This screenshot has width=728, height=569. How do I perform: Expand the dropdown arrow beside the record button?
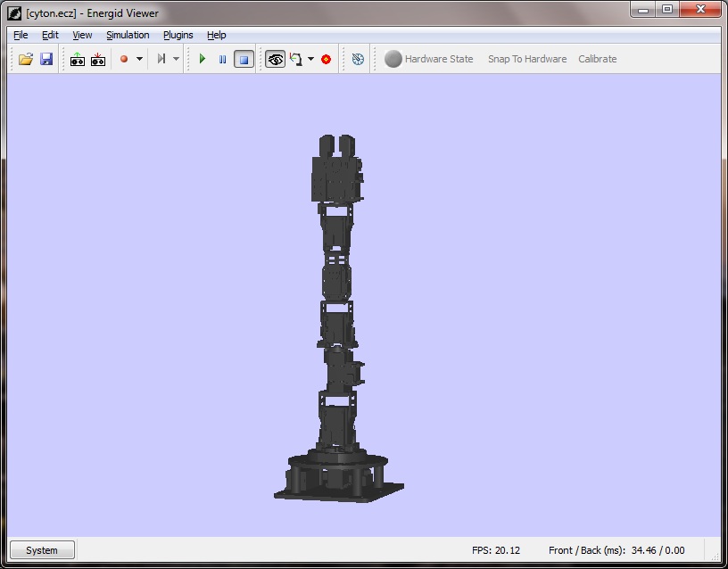(x=139, y=59)
